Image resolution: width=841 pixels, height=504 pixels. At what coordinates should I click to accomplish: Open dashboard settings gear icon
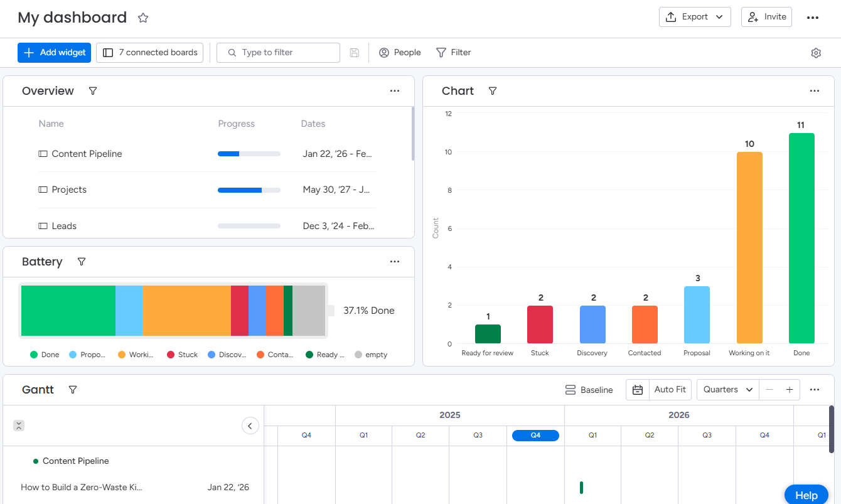[816, 53]
